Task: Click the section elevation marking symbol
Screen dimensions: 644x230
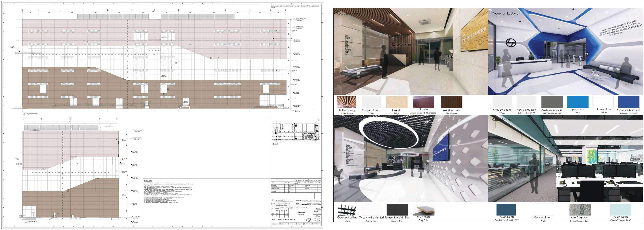Action: (x=316, y=211)
